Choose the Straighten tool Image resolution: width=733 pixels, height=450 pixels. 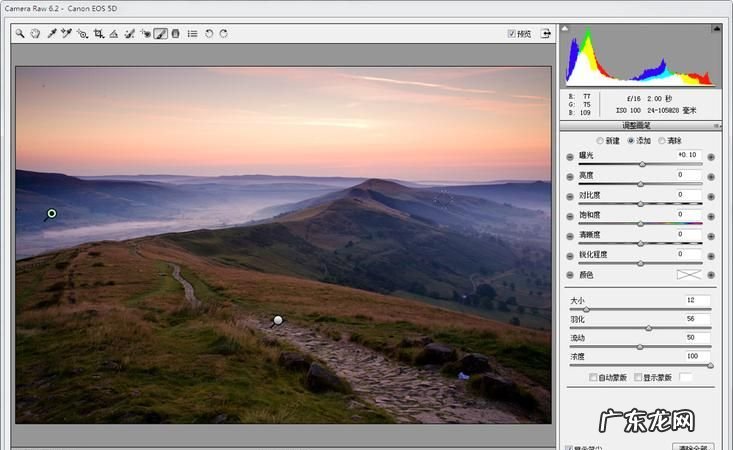click(x=114, y=33)
